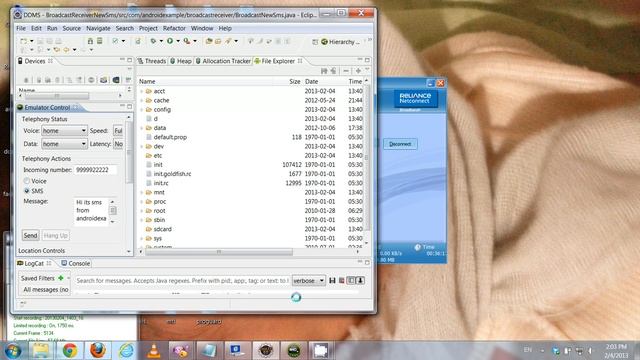Select All messages filter in LogCat
Image resolution: width=640 pixels, height=360 pixels.
pyautogui.click(x=46, y=289)
